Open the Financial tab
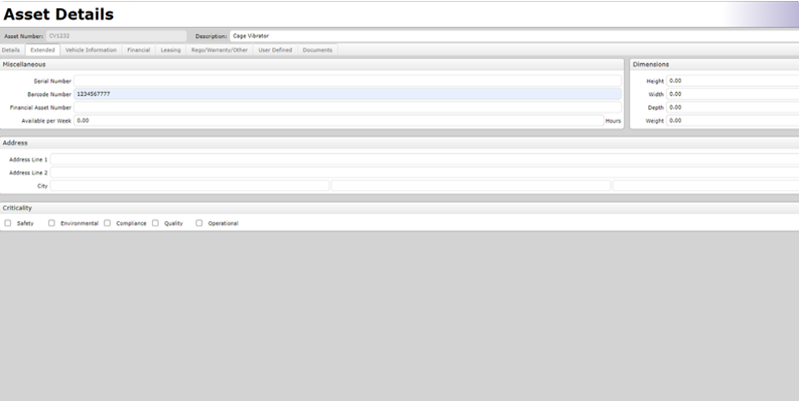Image resolution: width=799 pixels, height=401 pixels. (138, 49)
